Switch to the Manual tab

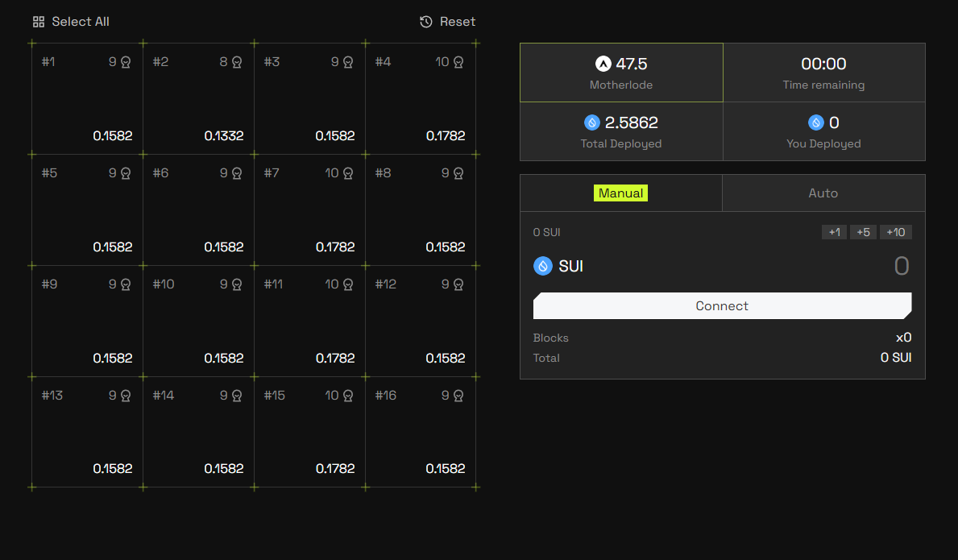620,193
